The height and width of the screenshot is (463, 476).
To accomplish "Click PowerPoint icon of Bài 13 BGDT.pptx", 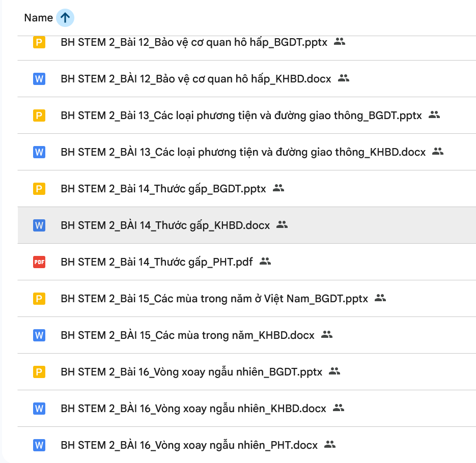I will pyautogui.click(x=39, y=115).
